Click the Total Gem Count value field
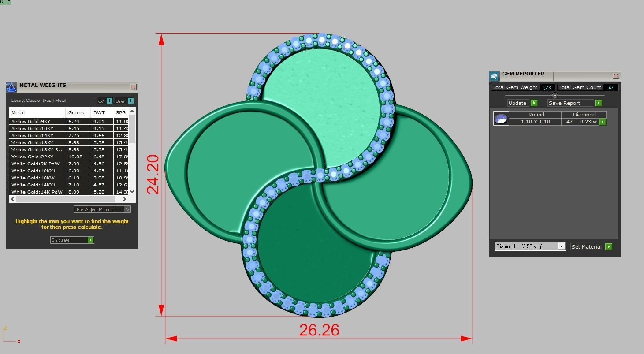Image resolution: width=644 pixels, height=354 pixels. pyautogui.click(x=610, y=87)
